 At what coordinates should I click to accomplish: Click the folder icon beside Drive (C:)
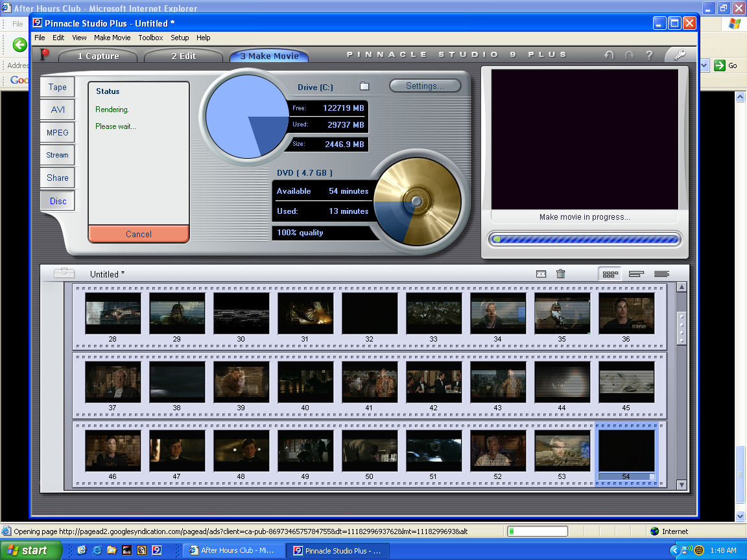(x=364, y=86)
